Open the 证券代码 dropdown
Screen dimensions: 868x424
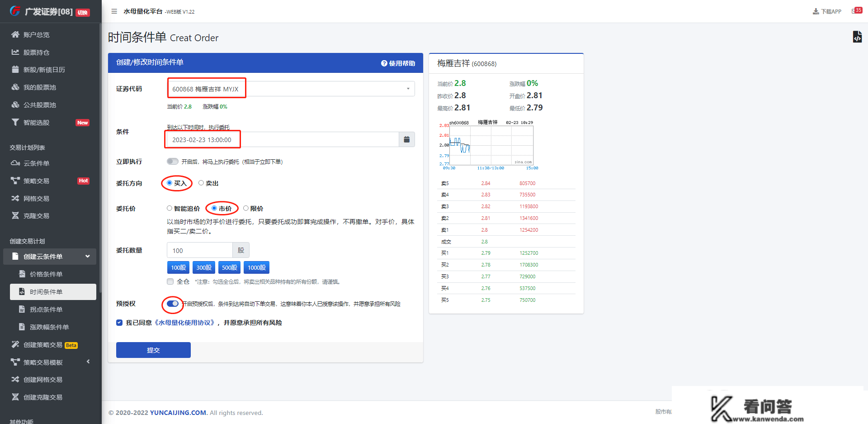click(291, 89)
